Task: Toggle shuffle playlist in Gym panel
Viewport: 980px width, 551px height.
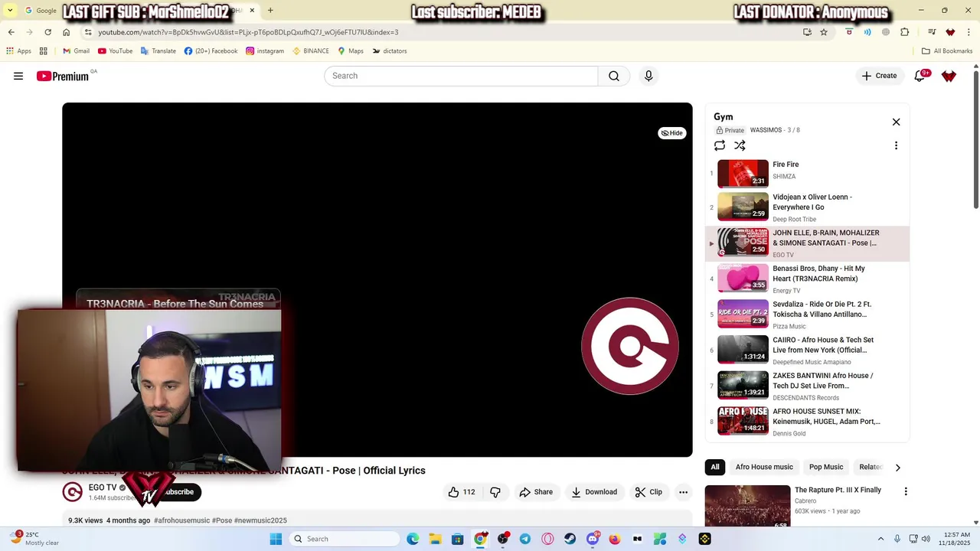Action: 740,145
